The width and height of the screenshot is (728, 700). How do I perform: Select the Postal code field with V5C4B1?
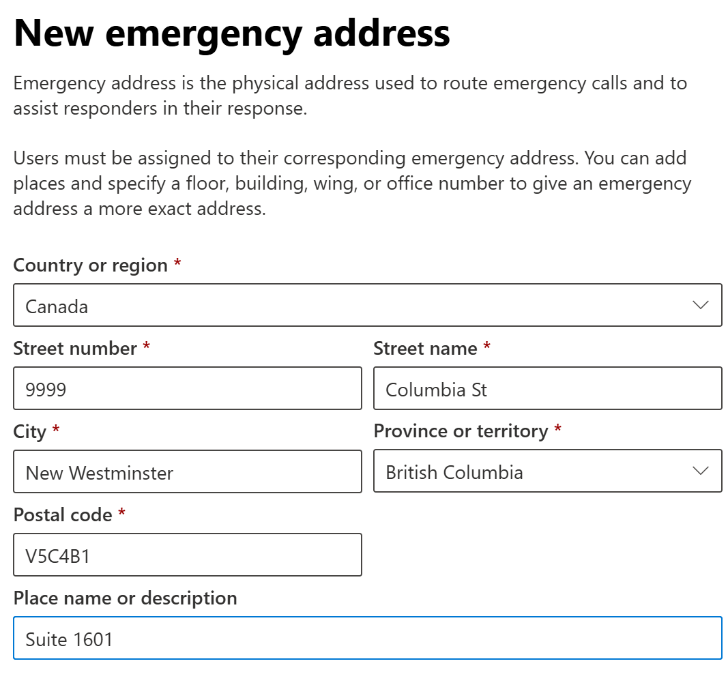[x=187, y=555]
